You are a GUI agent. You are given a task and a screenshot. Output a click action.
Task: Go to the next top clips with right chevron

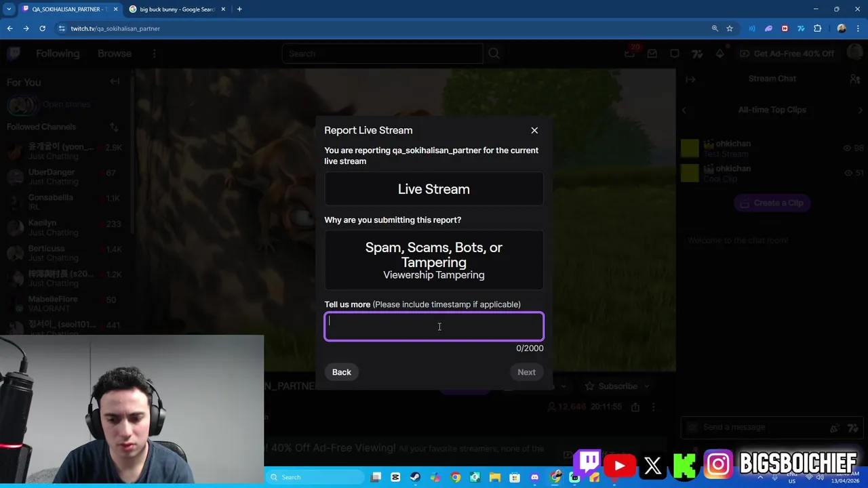click(861, 110)
